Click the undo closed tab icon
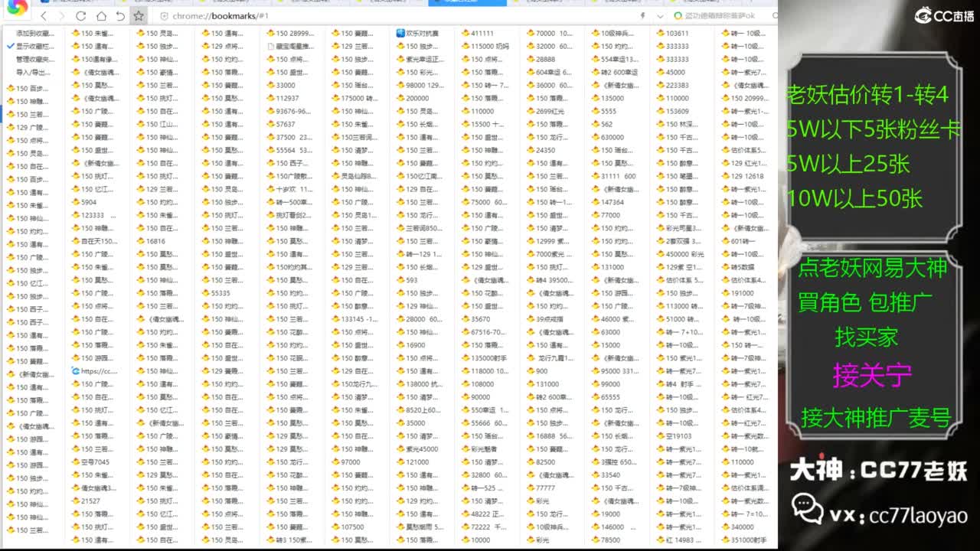This screenshot has width=980, height=551. pyautogui.click(x=120, y=16)
